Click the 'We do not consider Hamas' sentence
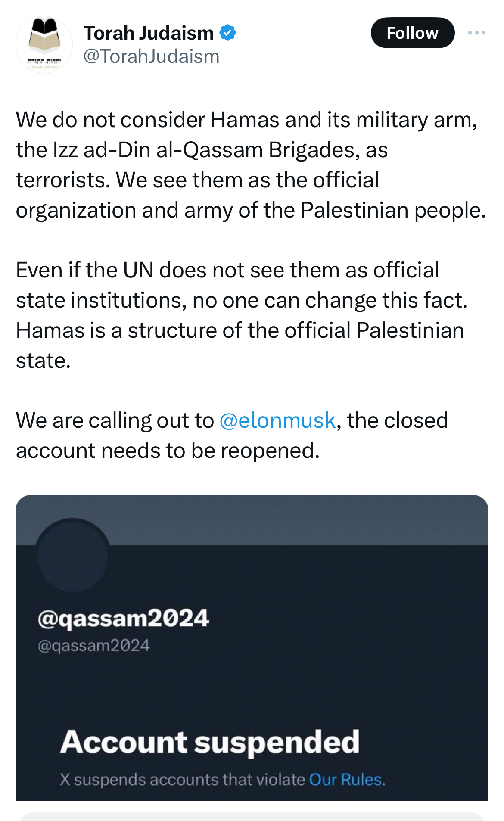 (246, 120)
